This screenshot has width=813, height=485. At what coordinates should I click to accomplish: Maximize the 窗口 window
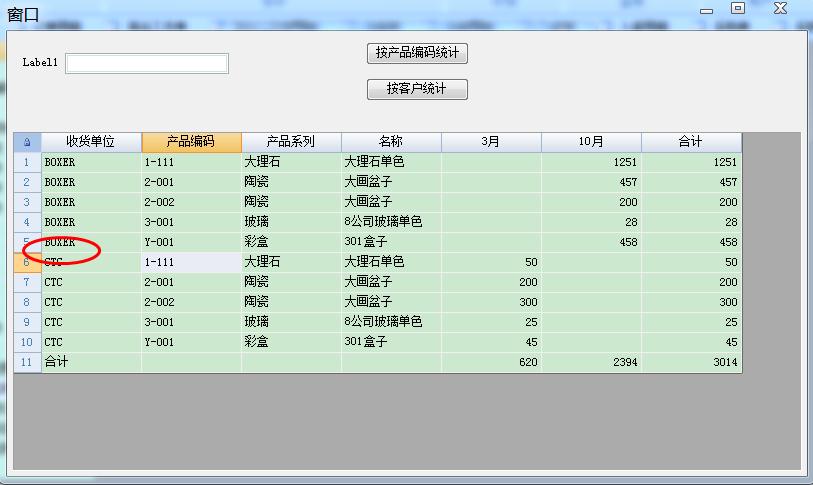coord(738,8)
